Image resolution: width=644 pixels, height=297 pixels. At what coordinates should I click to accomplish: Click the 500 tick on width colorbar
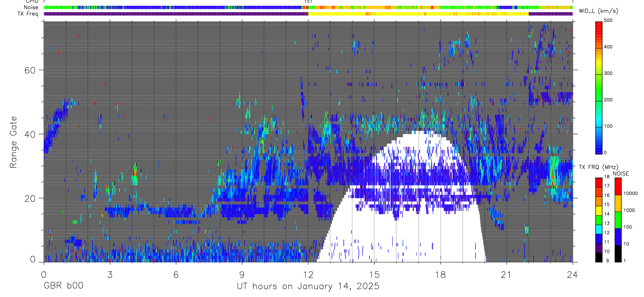(x=608, y=20)
